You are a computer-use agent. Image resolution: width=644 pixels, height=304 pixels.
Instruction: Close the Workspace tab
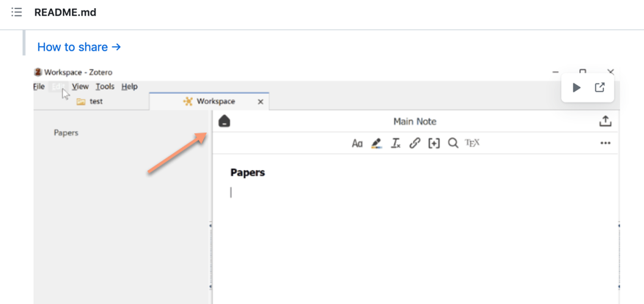coord(260,102)
